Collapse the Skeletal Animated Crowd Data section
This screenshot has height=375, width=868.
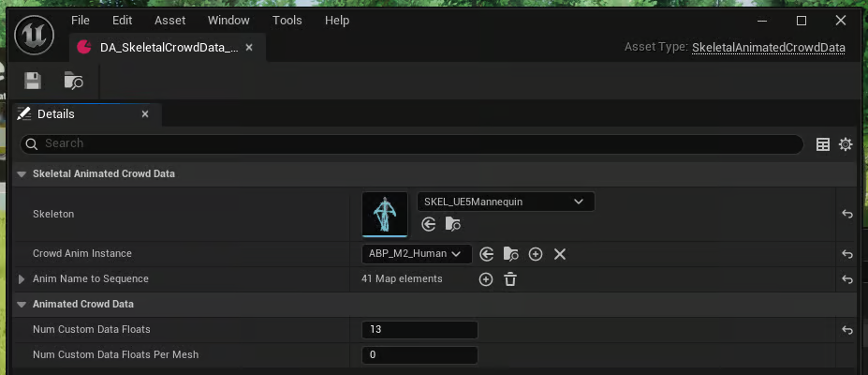tap(22, 174)
